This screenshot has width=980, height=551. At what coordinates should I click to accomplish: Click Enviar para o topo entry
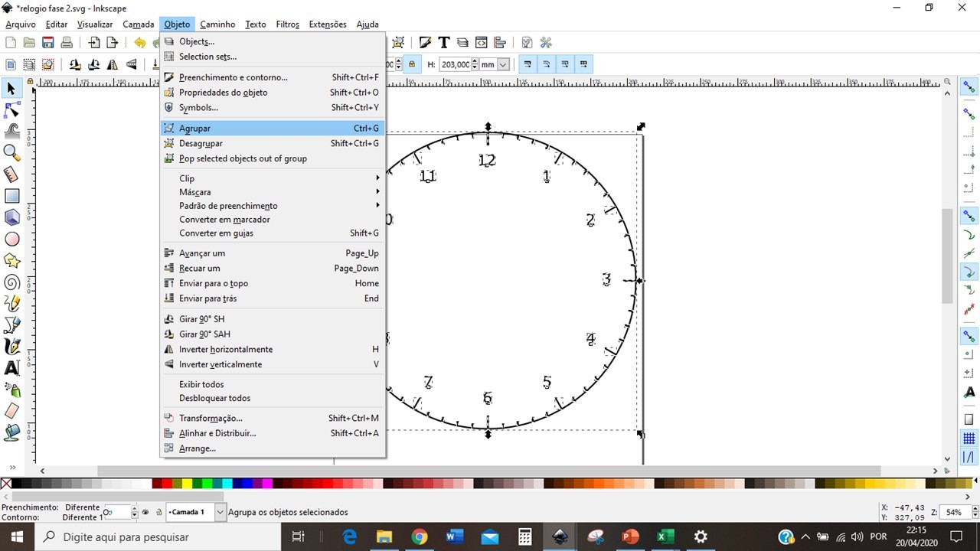[273, 283]
